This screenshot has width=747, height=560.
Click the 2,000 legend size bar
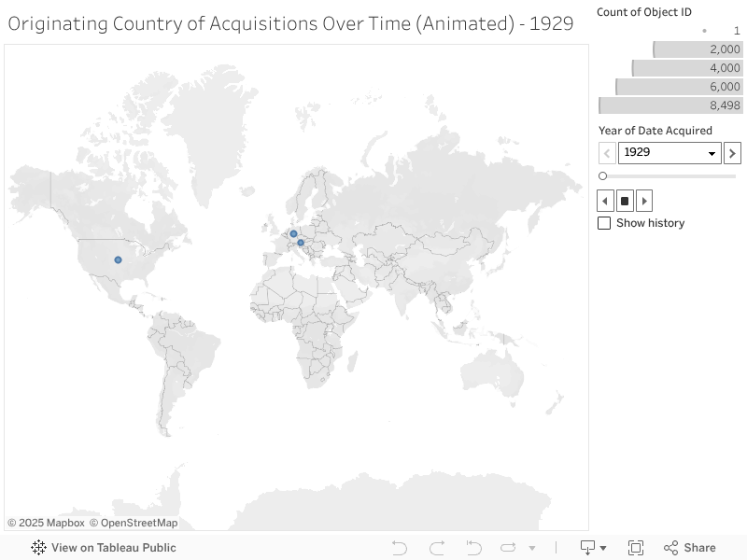[698, 49]
